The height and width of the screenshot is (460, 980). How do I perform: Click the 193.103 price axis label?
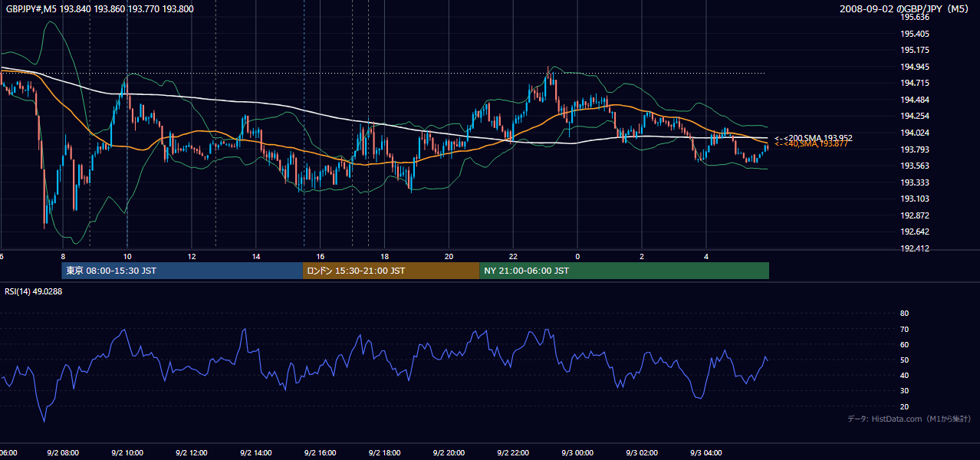915,199
